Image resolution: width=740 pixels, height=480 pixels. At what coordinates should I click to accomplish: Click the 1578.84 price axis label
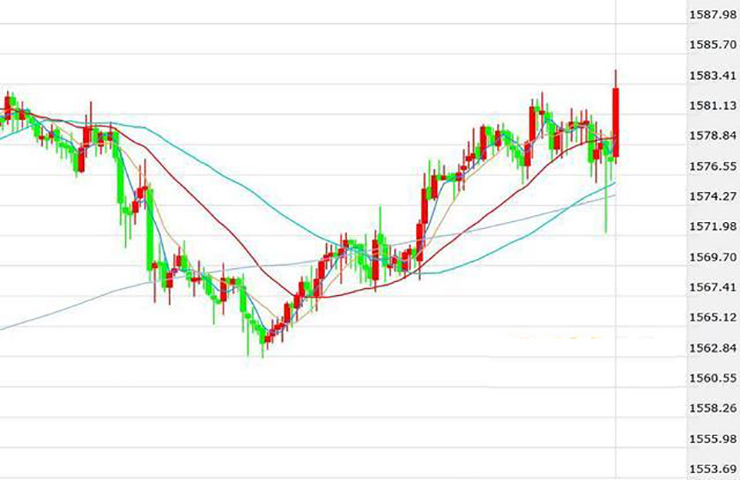click(713, 136)
